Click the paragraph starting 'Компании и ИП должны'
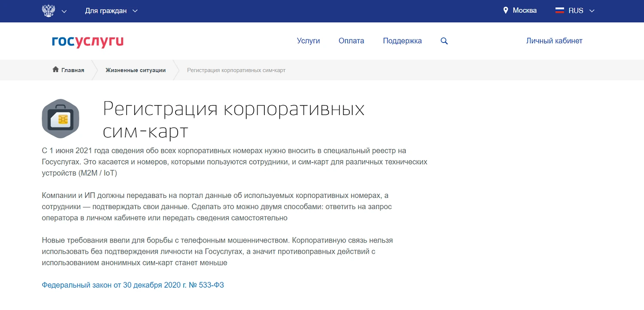The image size is (644, 310). pos(217,207)
